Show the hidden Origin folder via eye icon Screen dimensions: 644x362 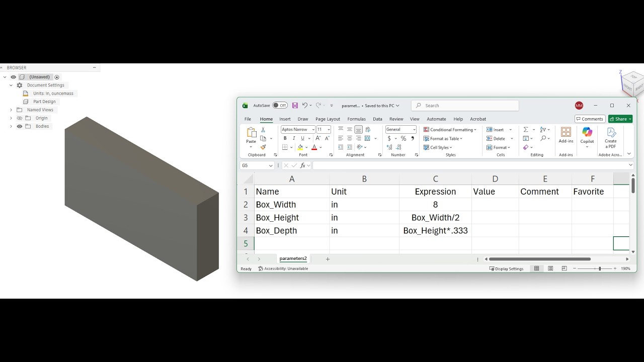(x=20, y=118)
